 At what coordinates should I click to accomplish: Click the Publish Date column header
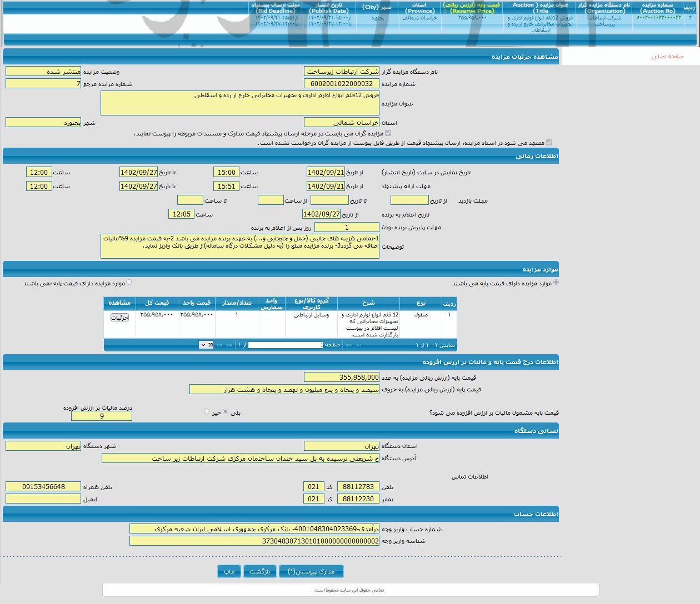329,8
